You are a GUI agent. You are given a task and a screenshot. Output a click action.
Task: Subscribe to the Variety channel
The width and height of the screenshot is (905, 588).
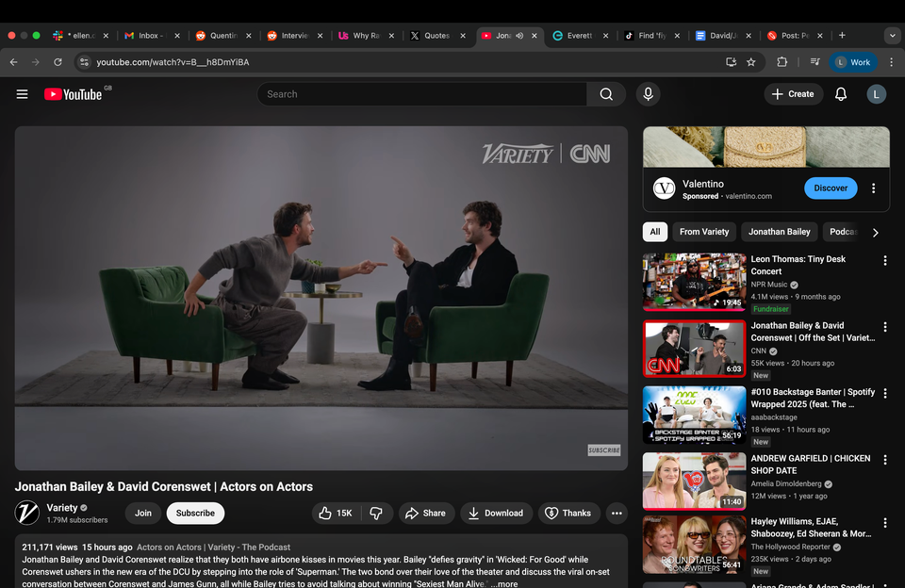195,513
